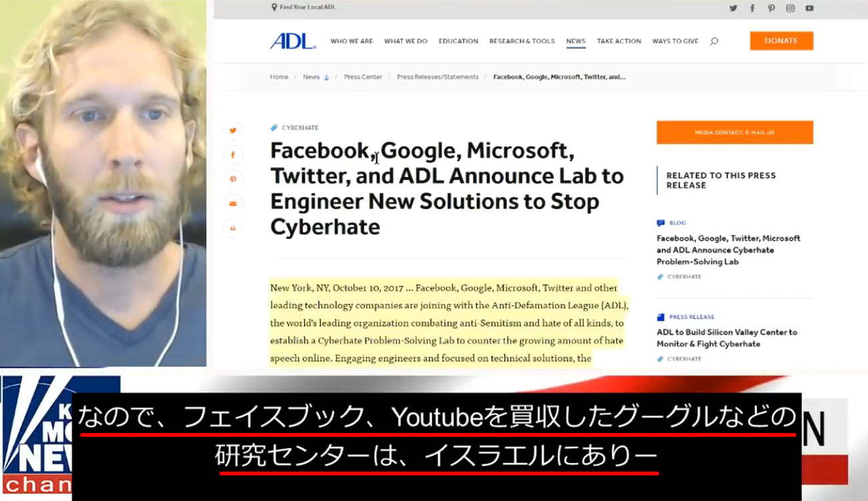Click the "Related to This Press Release" heading
The height and width of the screenshot is (501, 868).
tap(721, 180)
